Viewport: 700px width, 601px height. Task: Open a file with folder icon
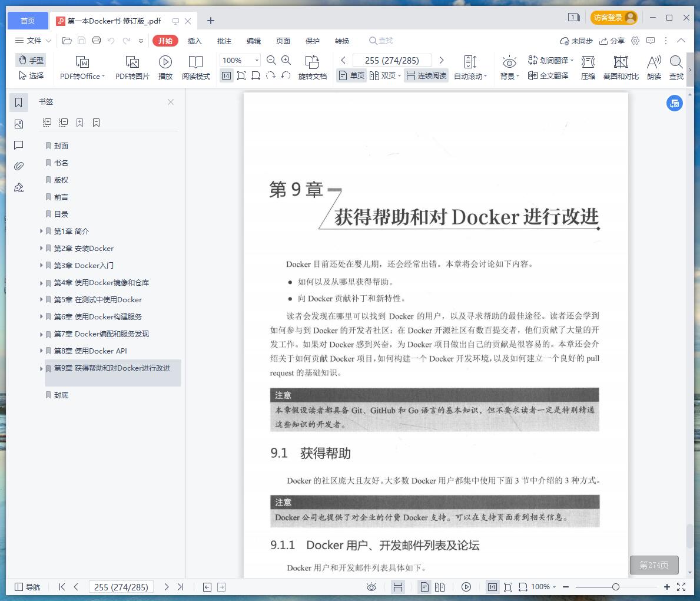67,41
